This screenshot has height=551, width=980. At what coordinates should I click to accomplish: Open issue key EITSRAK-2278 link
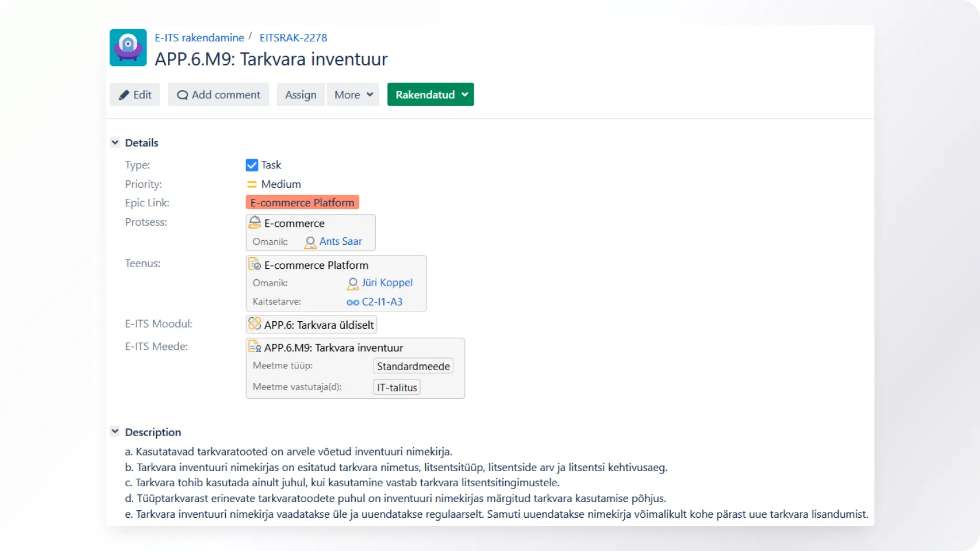[x=293, y=37]
